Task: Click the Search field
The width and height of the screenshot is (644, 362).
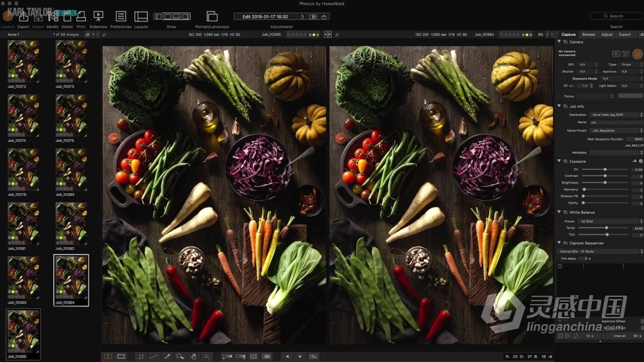Action: [616, 16]
